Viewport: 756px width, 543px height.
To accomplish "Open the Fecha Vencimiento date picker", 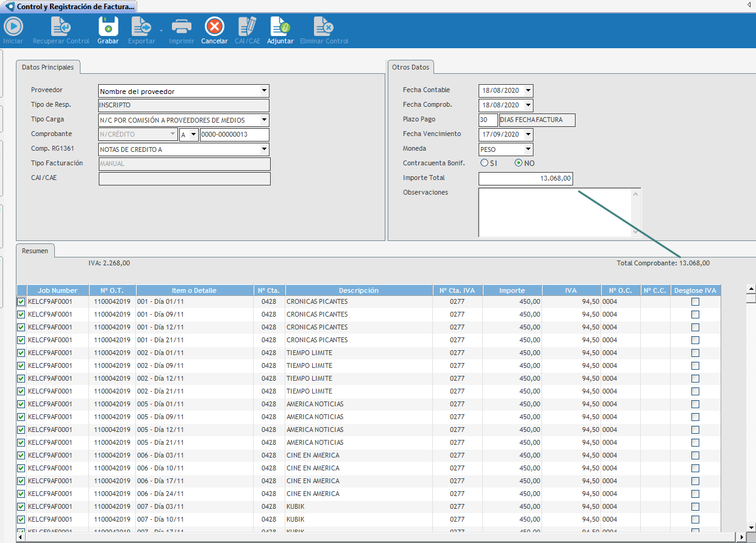I will click(528, 134).
